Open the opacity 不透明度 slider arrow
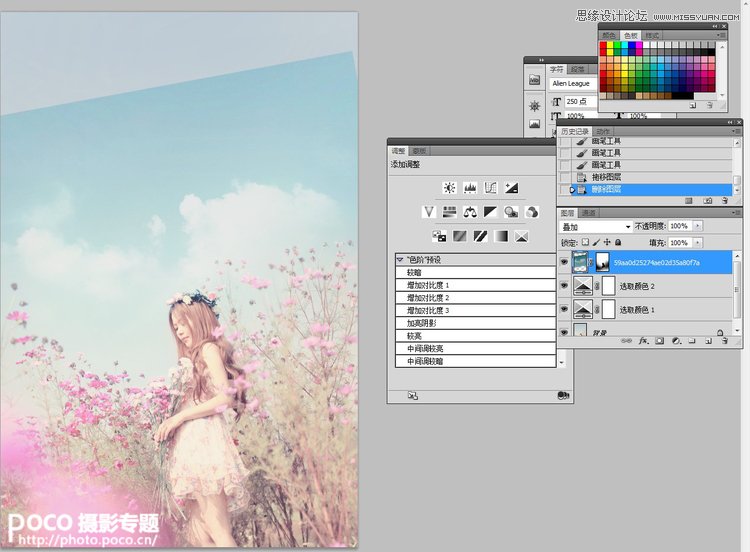The width and height of the screenshot is (750, 552). (697, 226)
